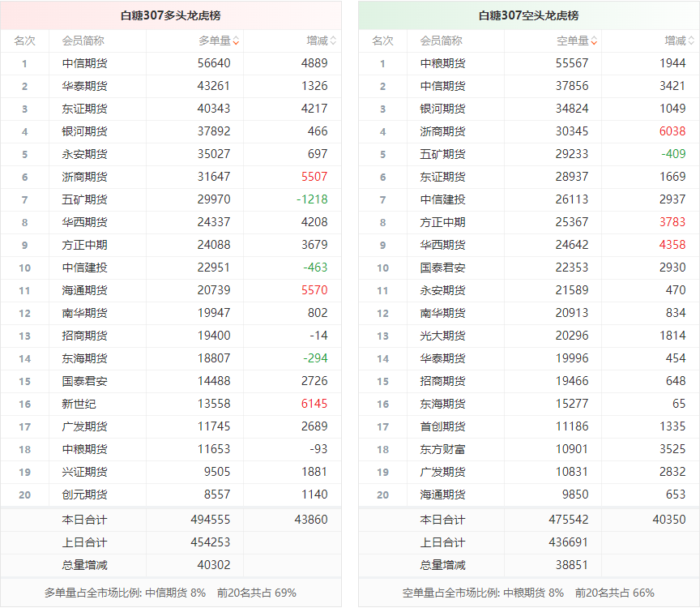
Task: Open 中信期货 in the long positions table
Action: (84, 63)
